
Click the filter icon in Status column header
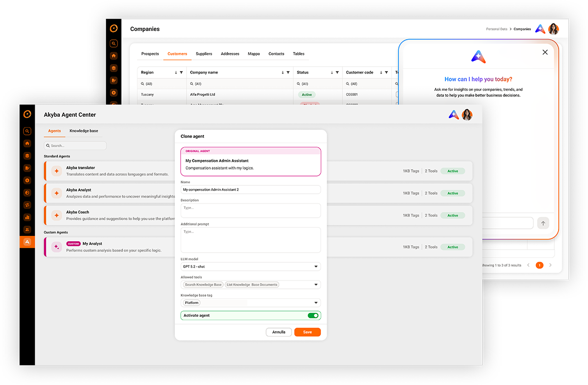[x=338, y=73]
